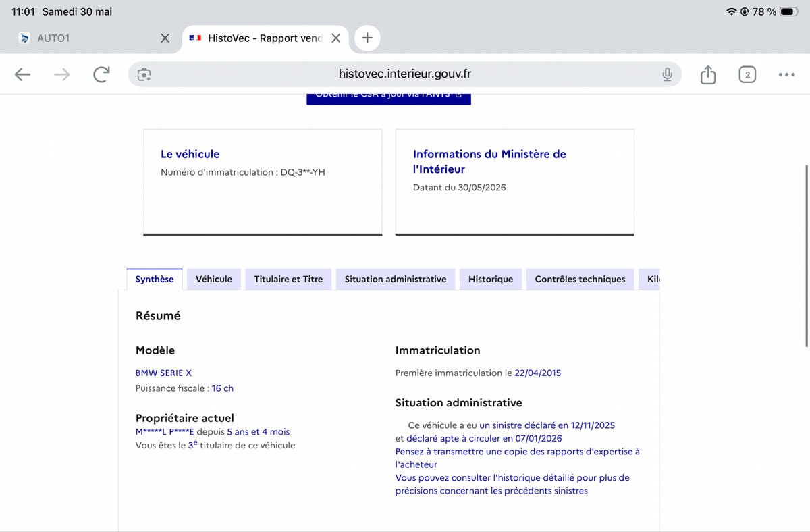Open the share sheet icon
810x532 pixels.
click(707, 74)
